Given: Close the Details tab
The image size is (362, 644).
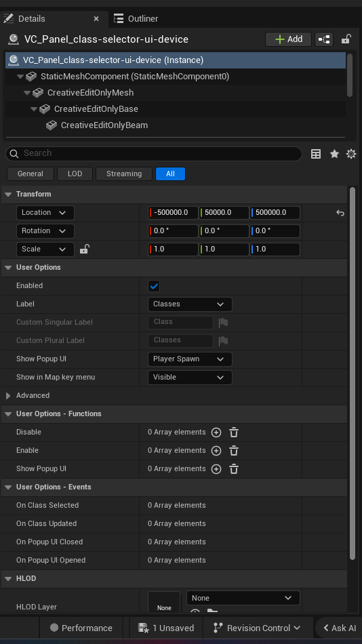Looking at the screenshot, I should [96, 18].
